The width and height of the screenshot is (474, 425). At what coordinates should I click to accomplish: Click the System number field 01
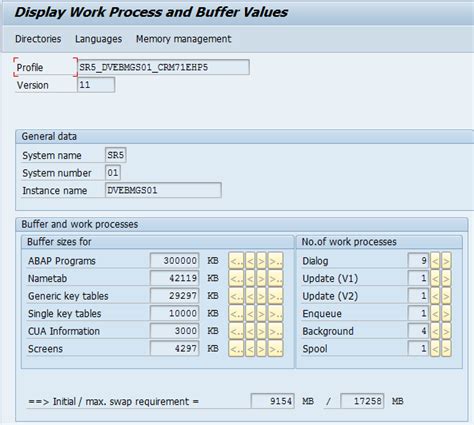pyautogui.click(x=113, y=173)
